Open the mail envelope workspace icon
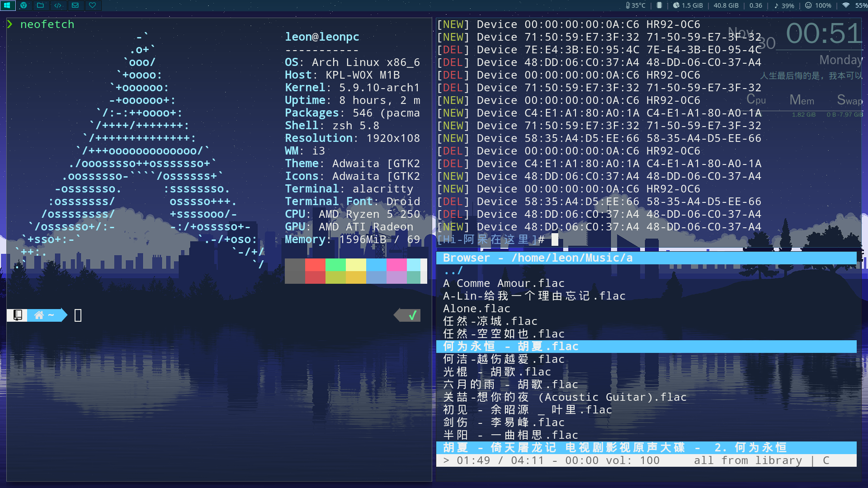Image resolution: width=868 pixels, height=488 pixels. tap(75, 5)
